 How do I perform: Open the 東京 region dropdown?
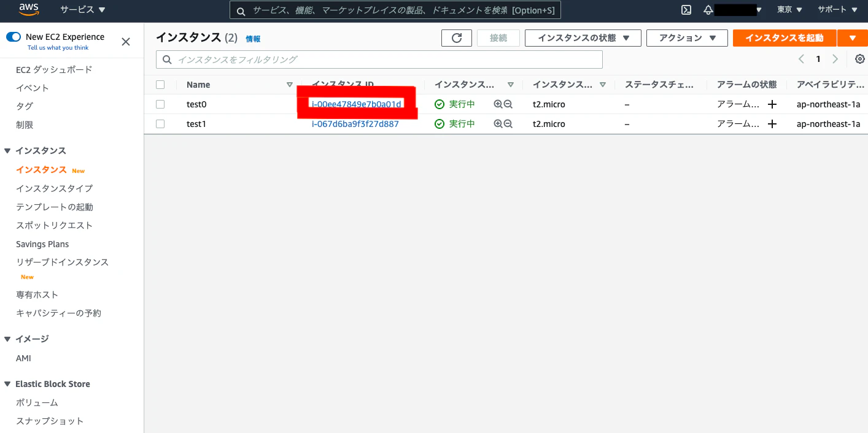tap(789, 10)
